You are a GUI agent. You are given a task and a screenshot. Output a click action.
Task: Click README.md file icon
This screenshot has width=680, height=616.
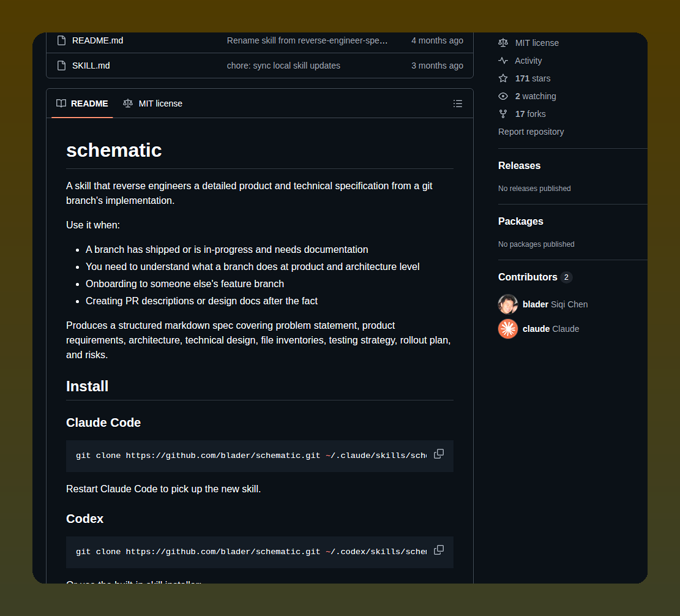(x=62, y=40)
